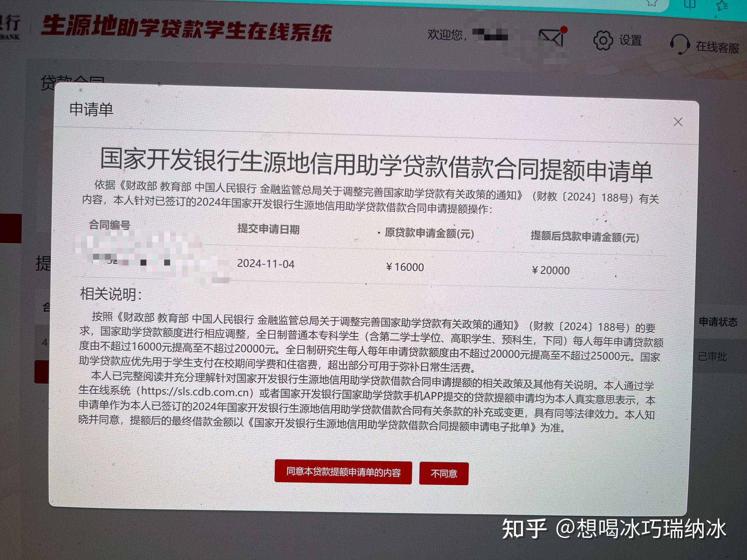Click the 提额后贷款申请金额(元) column header

coord(585,237)
